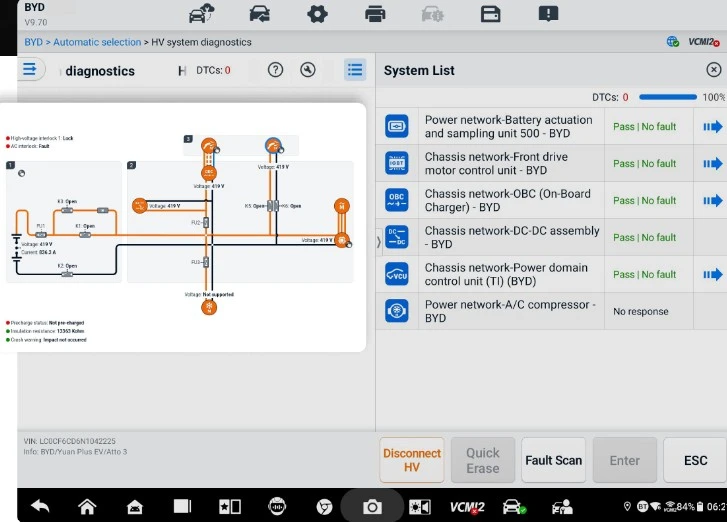Viewport: 727px width, 522px height.
Task: Toggle the system list view icon
Action: (355, 70)
